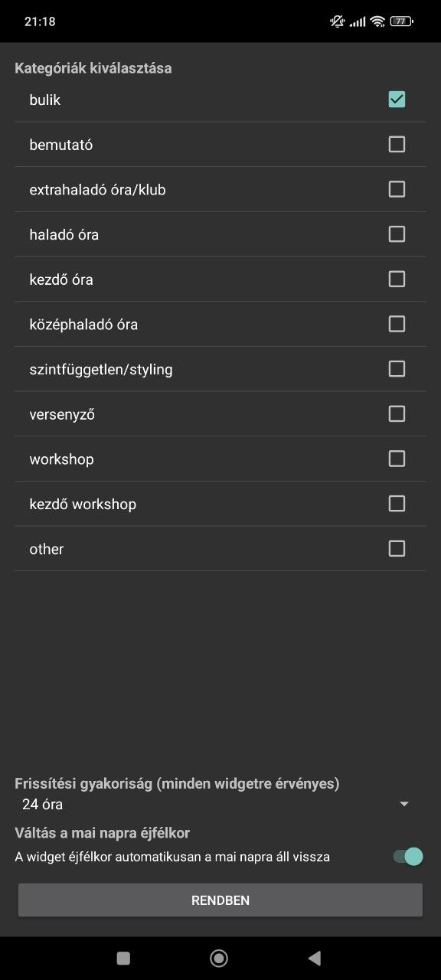Viewport: 441px width, 980px height.
Task: Click the refresh frequency dropdown arrow
Action: coord(404,804)
